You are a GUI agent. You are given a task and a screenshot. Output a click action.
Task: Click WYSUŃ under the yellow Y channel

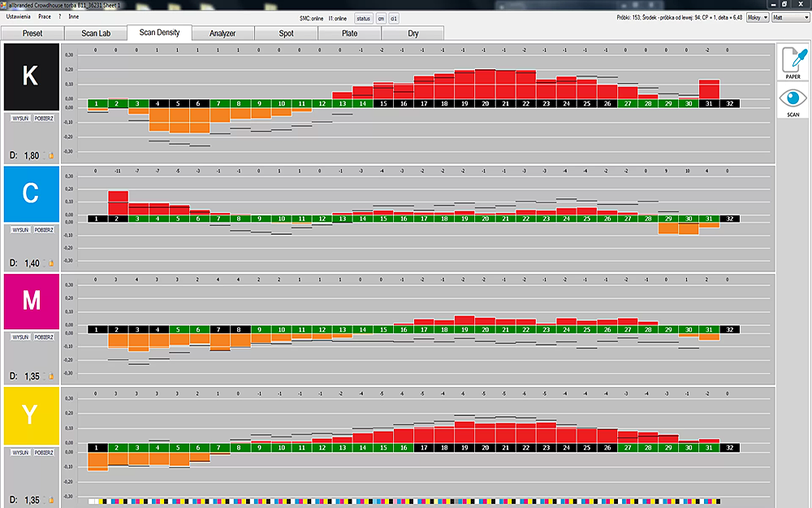[21, 453]
